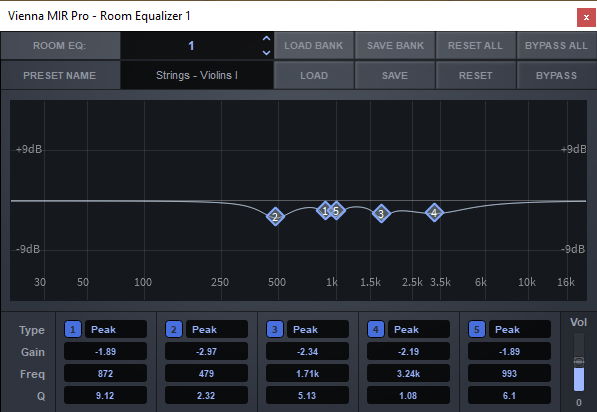Select EQ band node 5 on the graph
This screenshot has height=412, width=597.
pyautogui.click(x=336, y=211)
